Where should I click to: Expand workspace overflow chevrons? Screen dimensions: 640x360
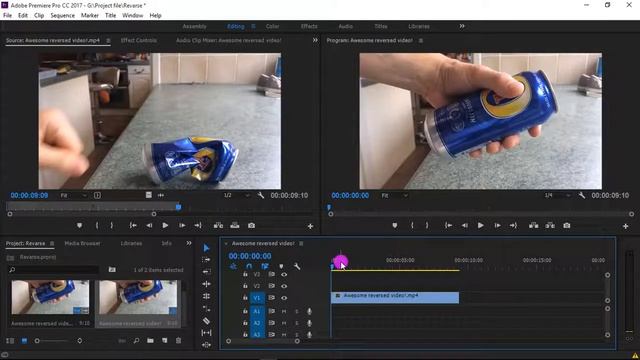point(462,26)
